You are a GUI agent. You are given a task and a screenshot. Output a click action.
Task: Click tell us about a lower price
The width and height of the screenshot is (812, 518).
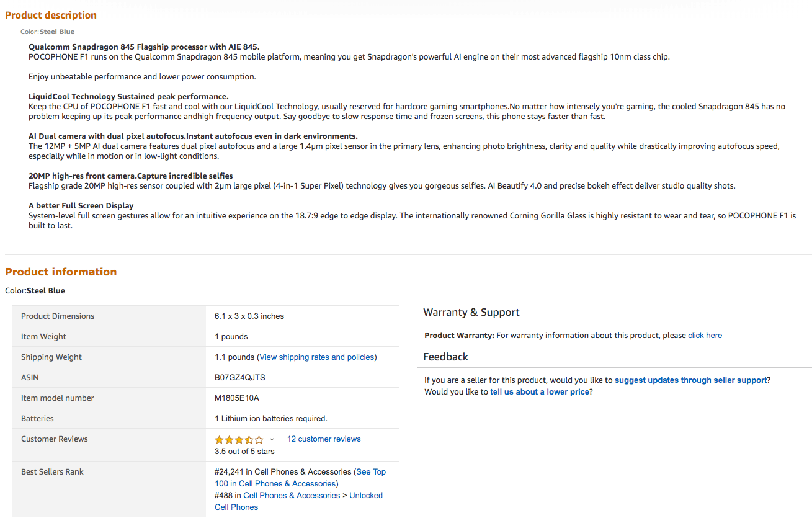540,391
